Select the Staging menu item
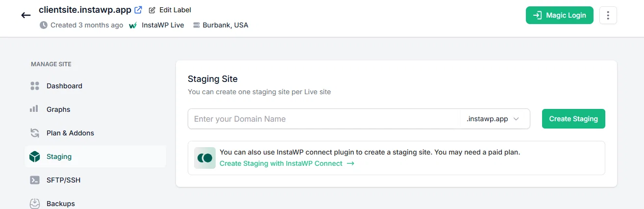The image size is (644, 209). 96,157
